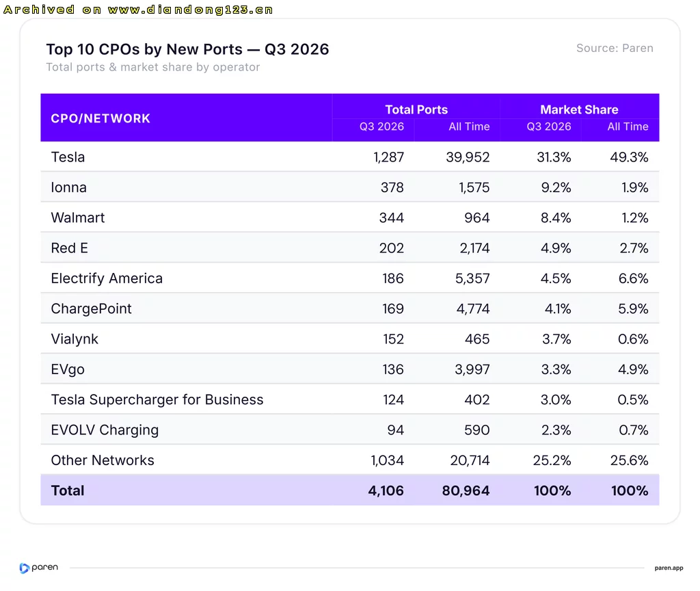Click the '31.3%' market share value
The image size is (700, 591).
click(554, 157)
